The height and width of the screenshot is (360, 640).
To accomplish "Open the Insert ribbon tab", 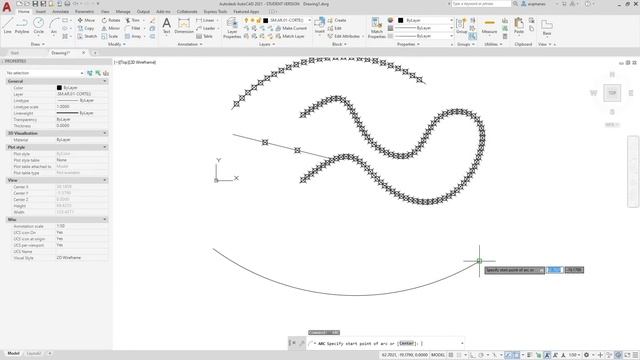I will 41,12.
